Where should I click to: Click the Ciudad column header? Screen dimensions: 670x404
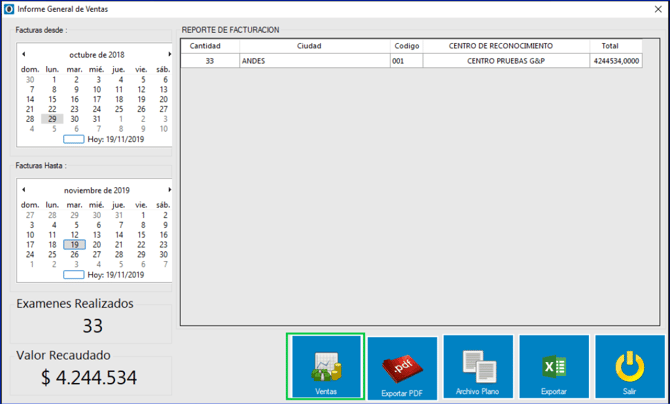(314, 46)
